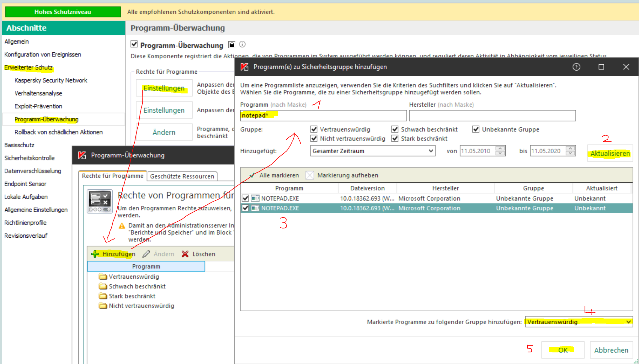Open help via question mark icon
The width and height of the screenshot is (639, 364).
576,67
